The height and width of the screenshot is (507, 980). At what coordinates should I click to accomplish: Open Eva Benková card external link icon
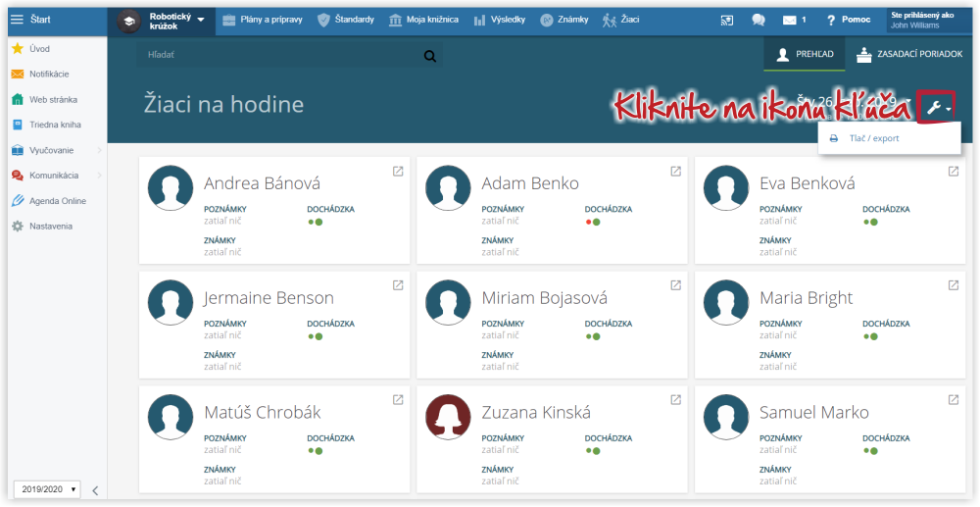(x=954, y=172)
